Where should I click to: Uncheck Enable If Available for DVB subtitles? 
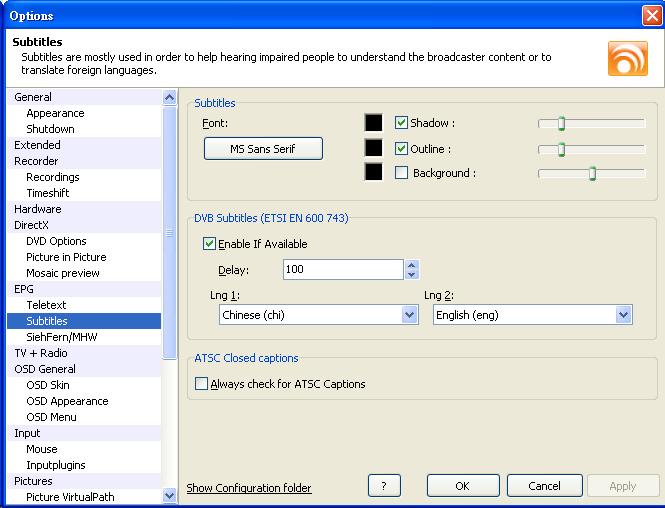tap(209, 244)
